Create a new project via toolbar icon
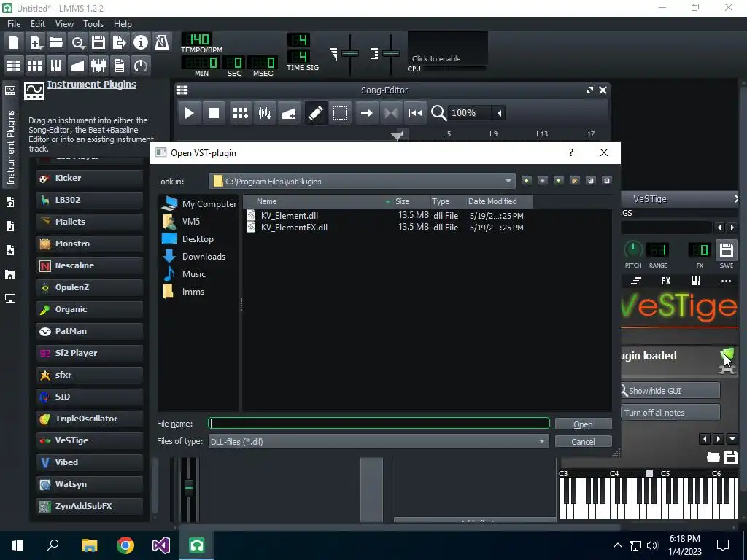Viewport: 747px width, 560px height. coord(14,42)
